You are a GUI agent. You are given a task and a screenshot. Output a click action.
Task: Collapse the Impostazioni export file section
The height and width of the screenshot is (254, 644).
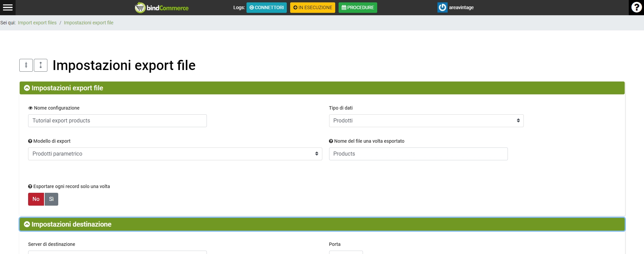(27, 88)
